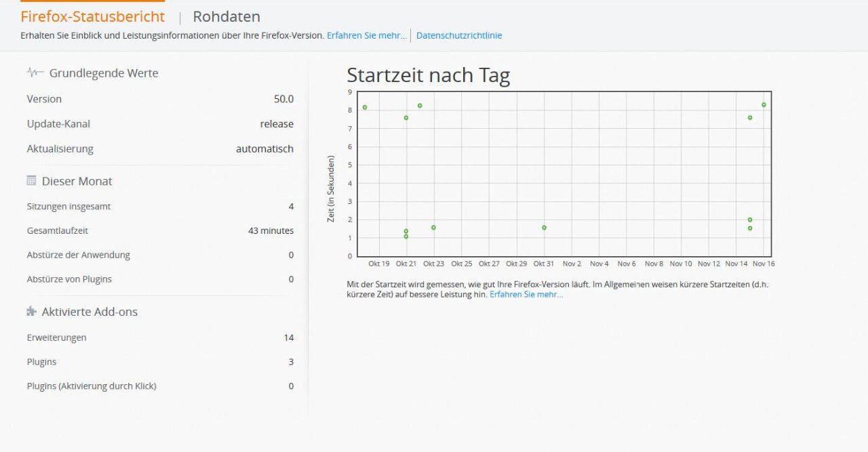This screenshot has width=868, height=452.
Task: Click the pulse icon beside Grundlegende Werte
Action: (x=35, y=73)
